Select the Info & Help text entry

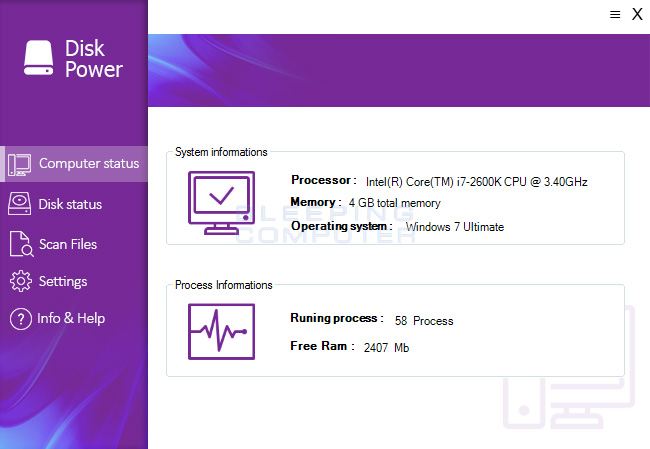(x=71, y=319)
